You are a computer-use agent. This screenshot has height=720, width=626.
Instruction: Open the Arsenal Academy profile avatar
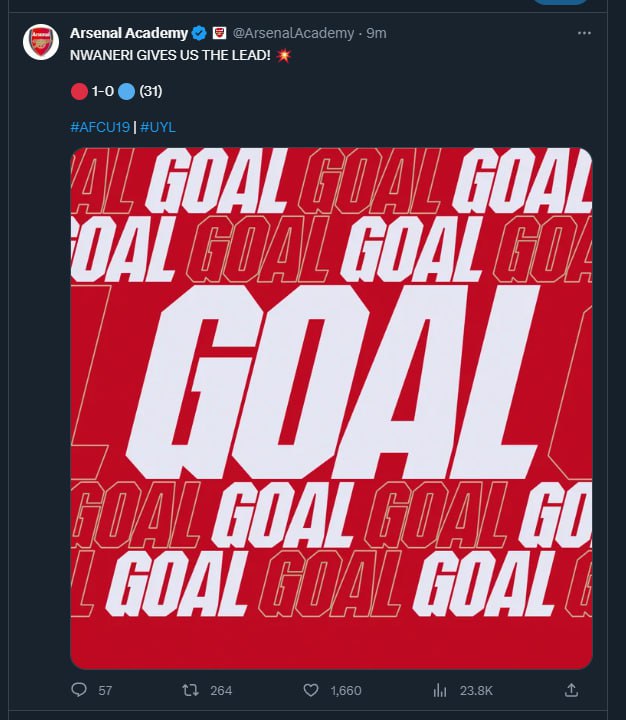pyautogui.click(x=41, y=42)
